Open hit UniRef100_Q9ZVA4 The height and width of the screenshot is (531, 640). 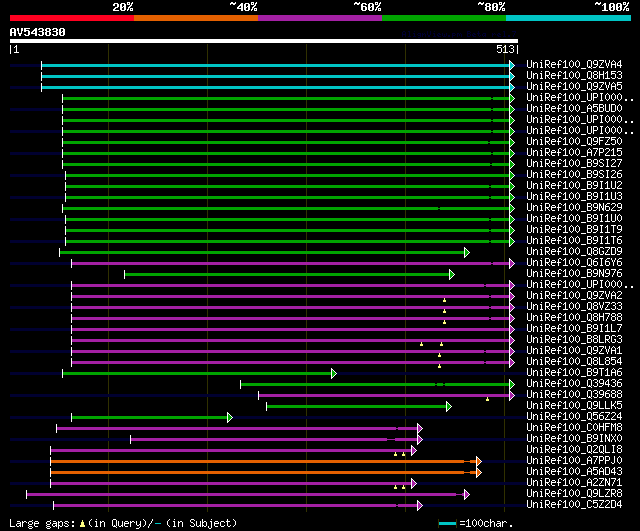click(x=574, y=64)
